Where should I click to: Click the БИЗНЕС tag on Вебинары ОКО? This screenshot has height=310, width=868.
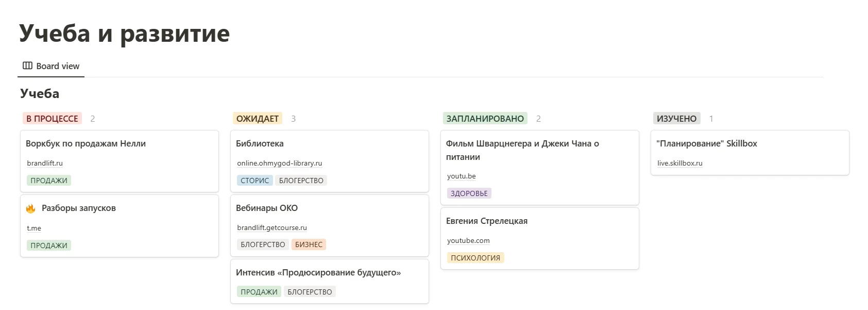(x=309, y=244)
